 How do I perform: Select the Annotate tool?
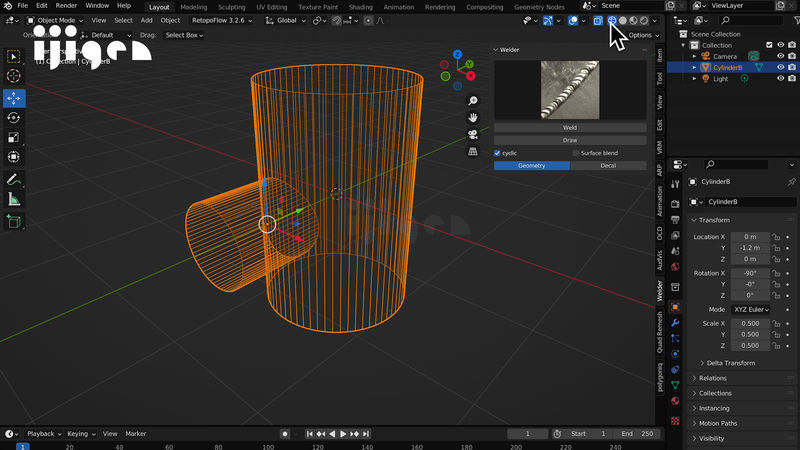coord(14,180)
